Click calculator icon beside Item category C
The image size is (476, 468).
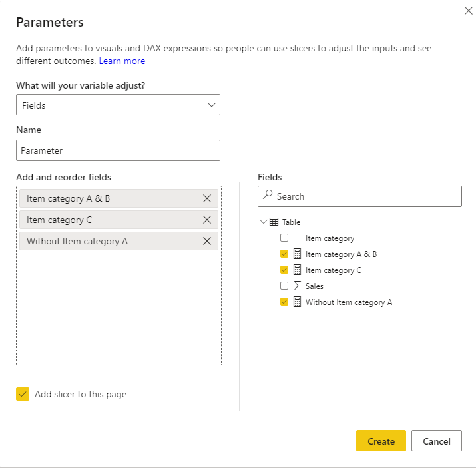point(297,270)
